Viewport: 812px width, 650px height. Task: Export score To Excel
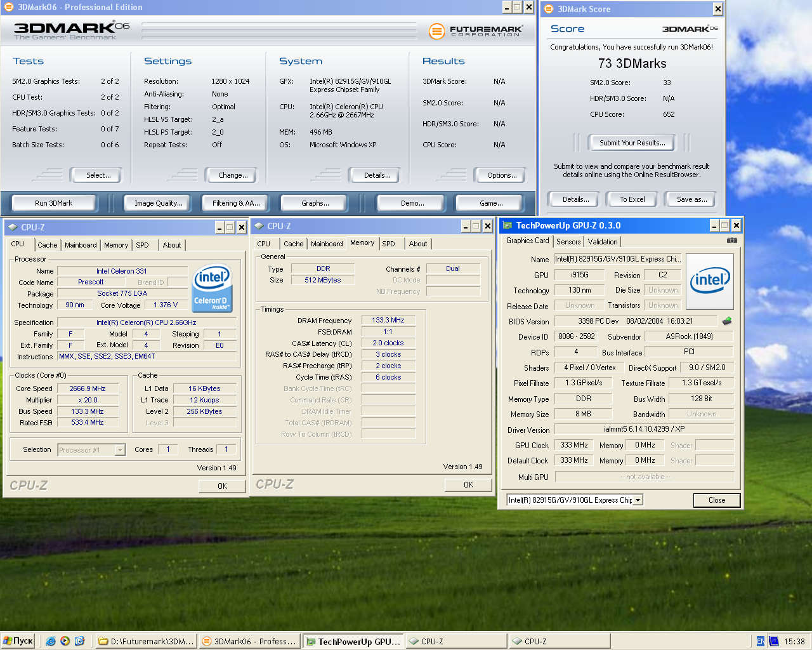[x=632, y=199]
